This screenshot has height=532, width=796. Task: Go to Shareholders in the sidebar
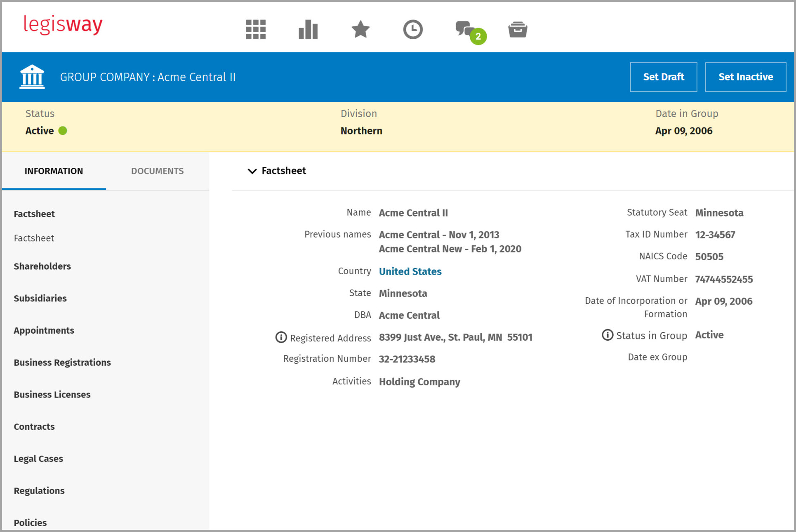[42, 266]
